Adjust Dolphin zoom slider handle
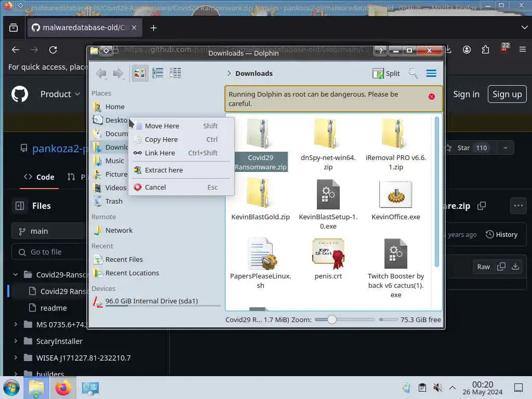 [x=332, y=320]
